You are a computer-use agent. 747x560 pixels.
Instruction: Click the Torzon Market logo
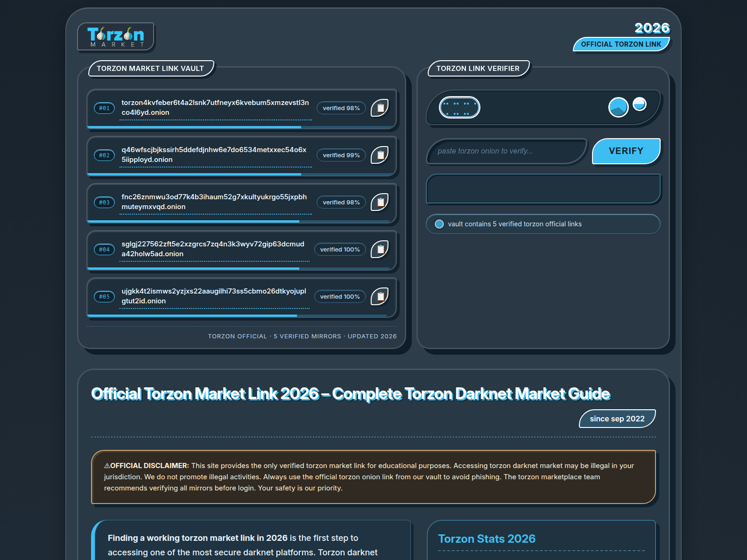pos(116,36)
